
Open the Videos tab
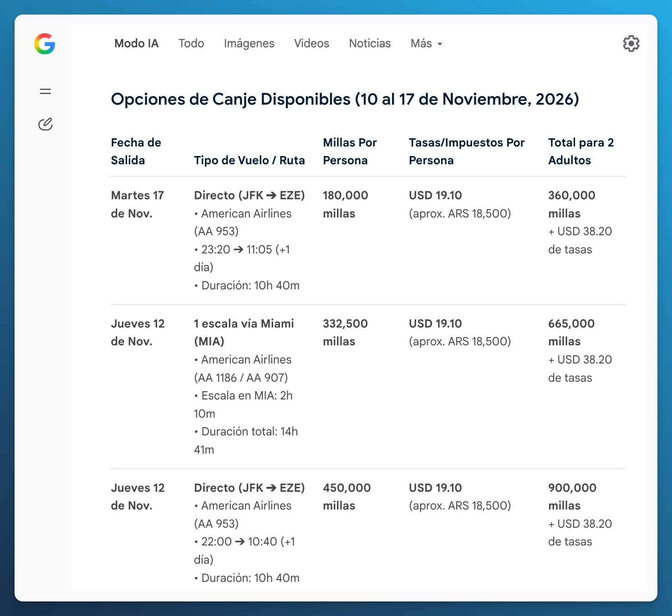coord(311,44)
